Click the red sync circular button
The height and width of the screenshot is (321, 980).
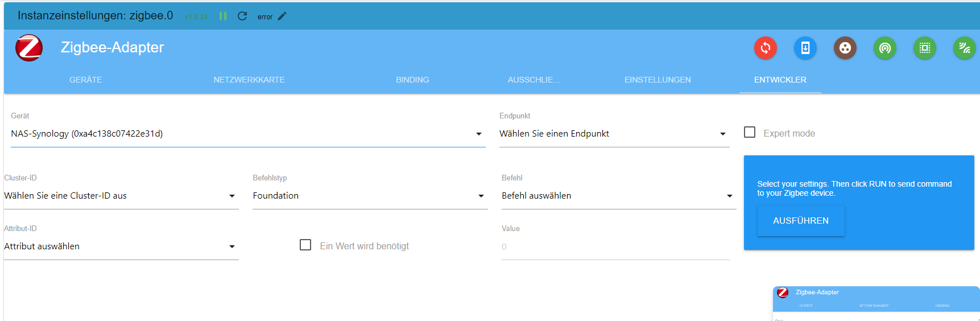(x=766, y=48)
